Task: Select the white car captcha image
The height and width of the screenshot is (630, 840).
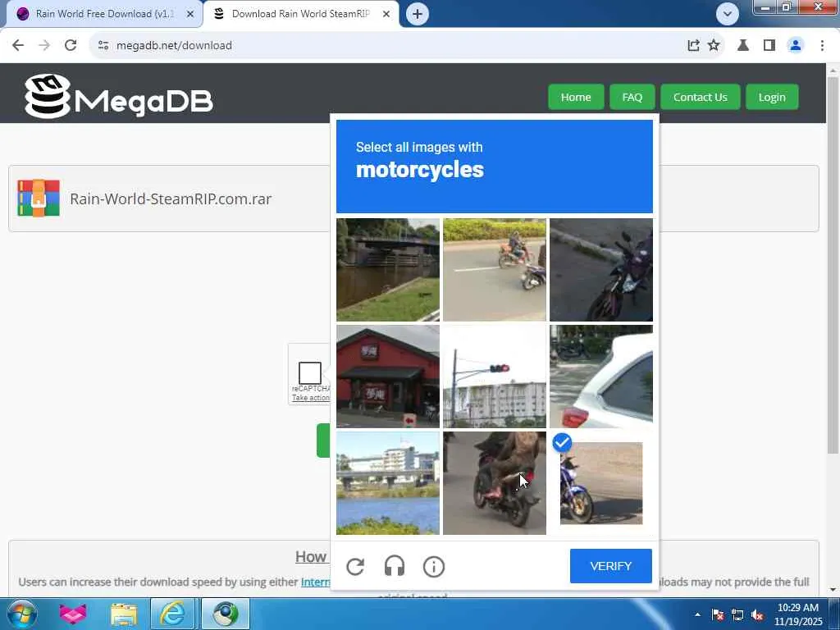Action: click(x=601, y=376)
